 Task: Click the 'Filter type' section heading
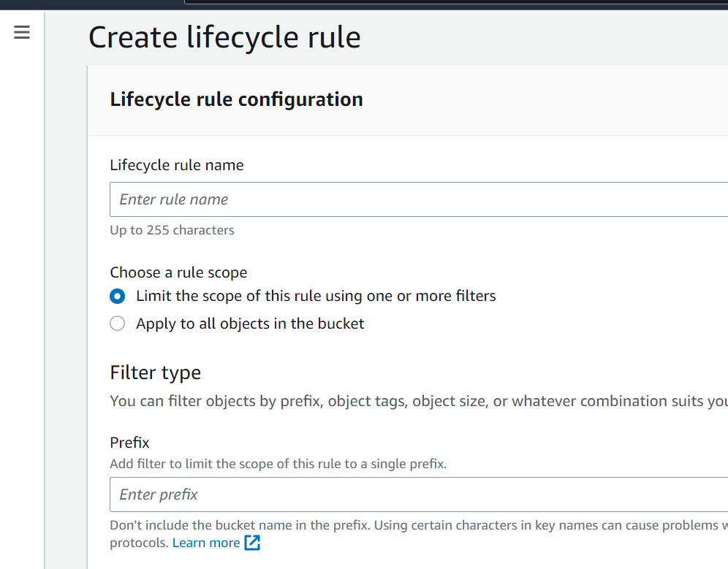click(x=155, y=373)
